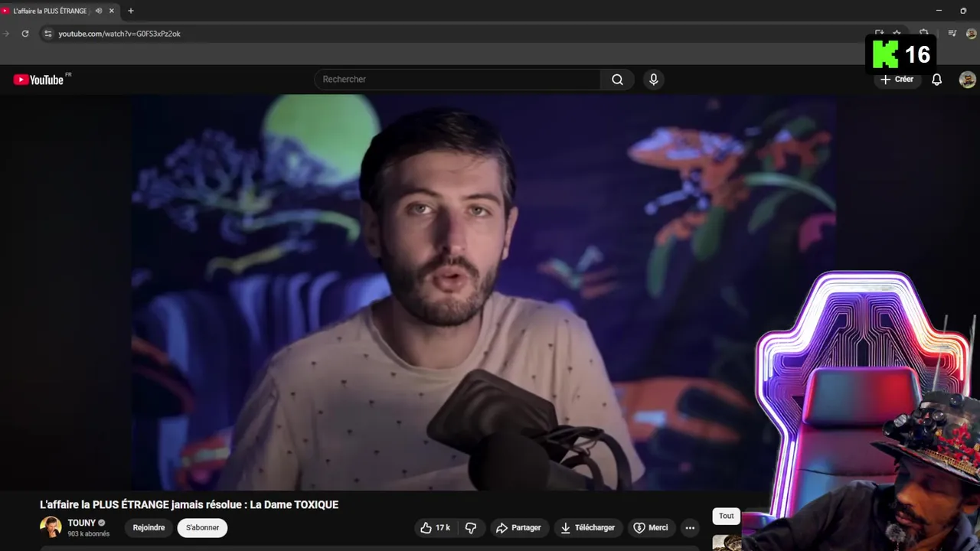Focus the Rechercher search field
Viewport: 980px width, 551px height.
pos(458,80)
